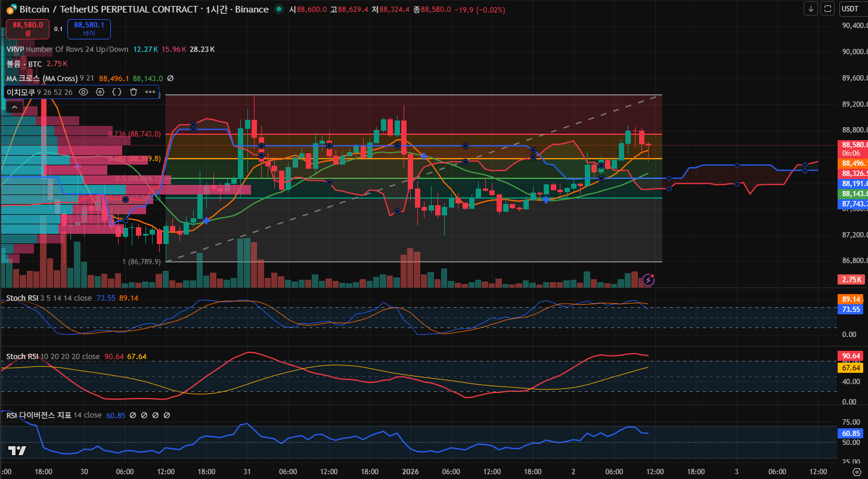
Task: Open the Bitcoin / TetherUS symbol title
Action: click(x=108, y=10)
